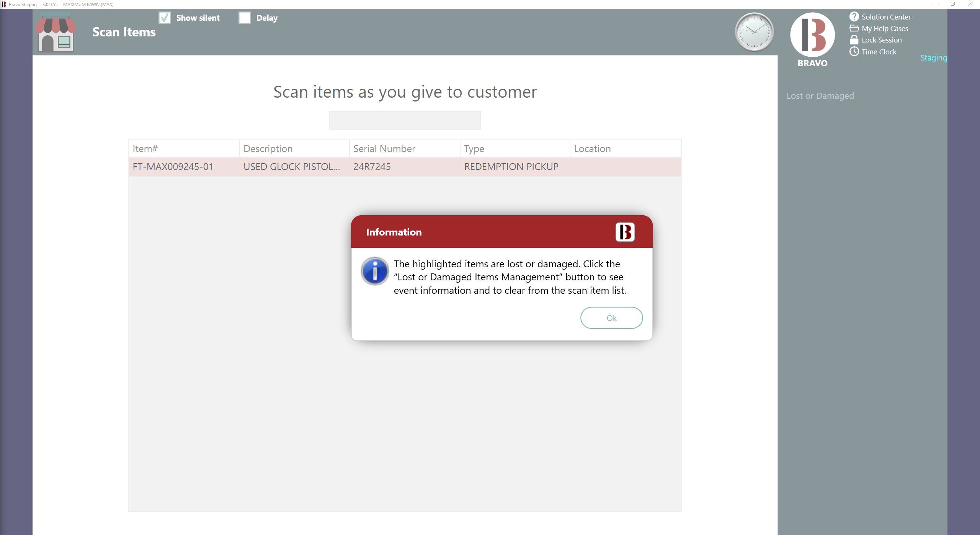Open Lost or Damaged panel link
980x535 pixels.
coord(820,96)
